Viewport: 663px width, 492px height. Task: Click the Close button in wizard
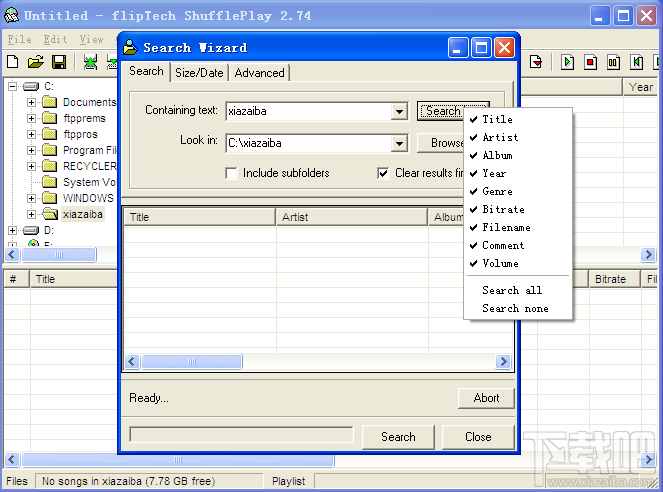point(478,437)
